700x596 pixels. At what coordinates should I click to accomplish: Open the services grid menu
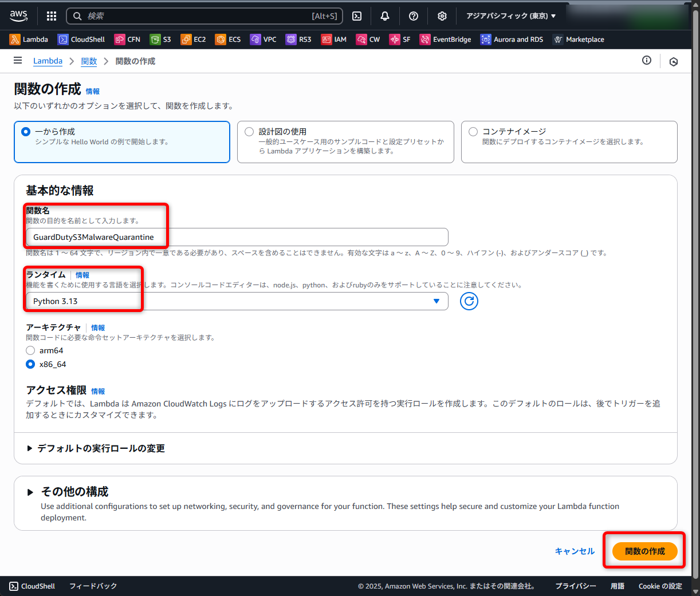click(52, 16)
